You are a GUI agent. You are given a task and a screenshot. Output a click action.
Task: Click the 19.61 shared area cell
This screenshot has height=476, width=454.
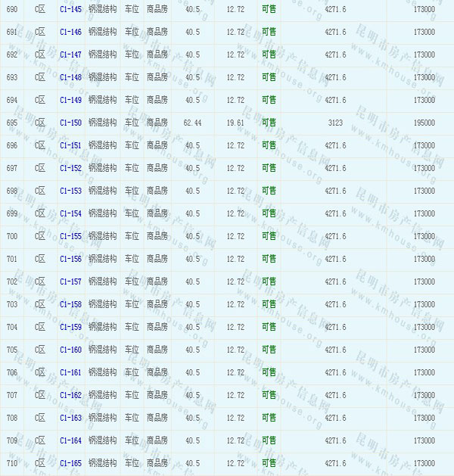pos(235,123)
